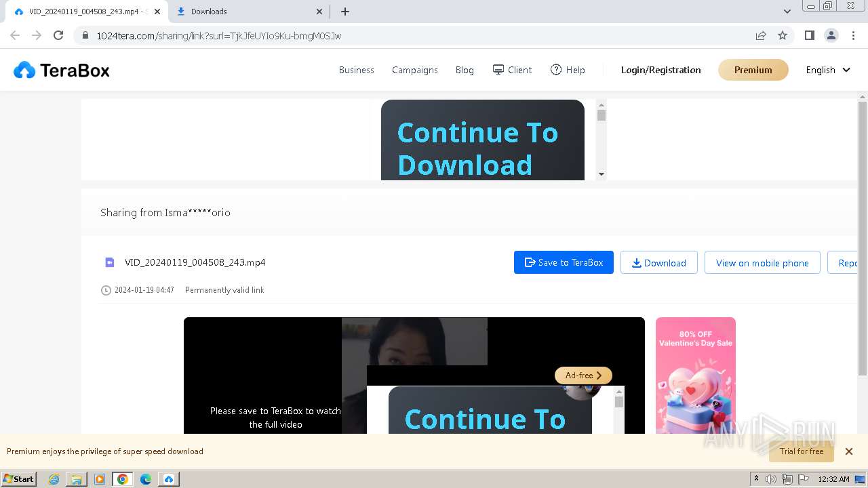This screenshot has height=488, width=868.
Task: Open Chrome from the taskbar
Action: [123, 479]
